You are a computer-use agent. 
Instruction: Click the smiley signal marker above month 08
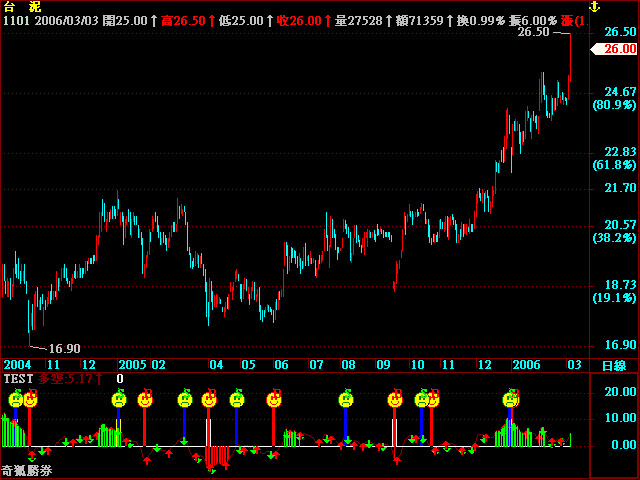tap(345, 400)
